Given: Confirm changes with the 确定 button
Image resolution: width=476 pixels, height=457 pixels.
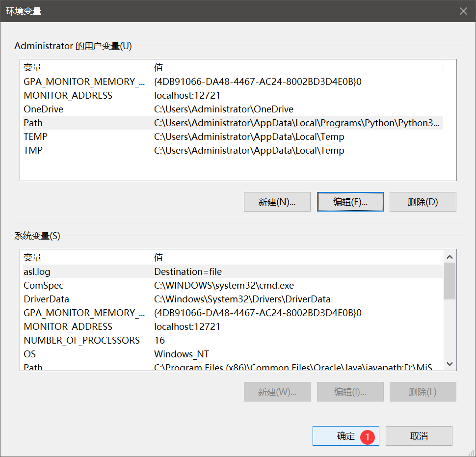Looking at the screenshot, I should [x=345, y=436].
